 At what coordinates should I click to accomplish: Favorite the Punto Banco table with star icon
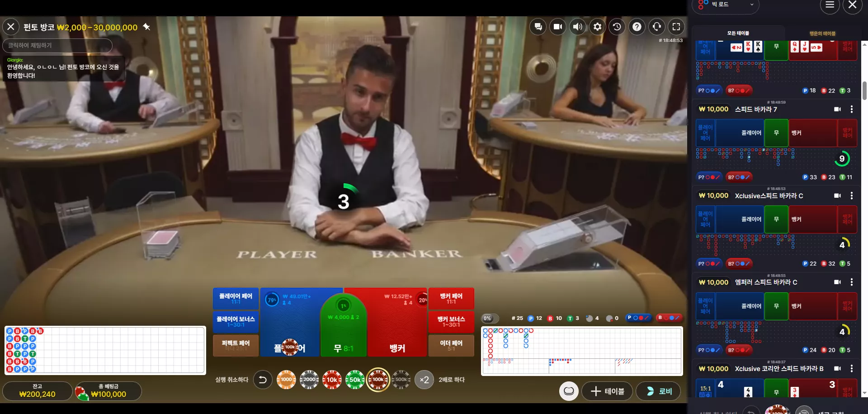click(x=146, y=27)
